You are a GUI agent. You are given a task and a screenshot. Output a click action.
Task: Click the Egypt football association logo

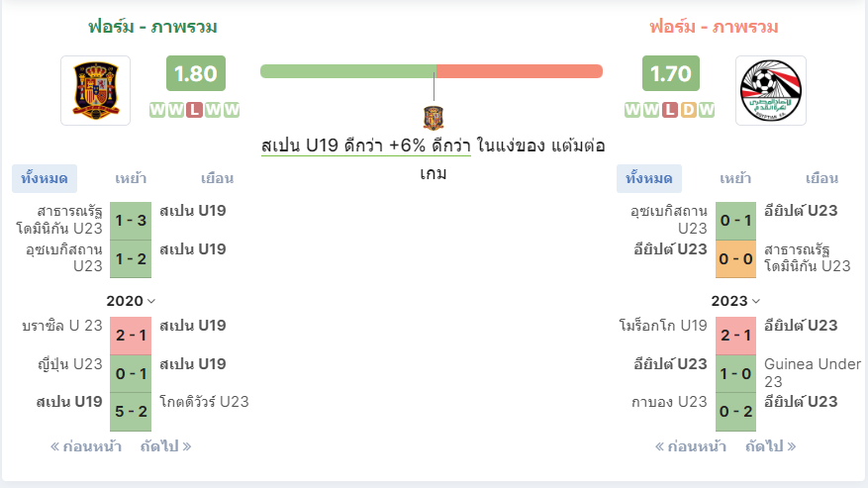coord(771,90)
